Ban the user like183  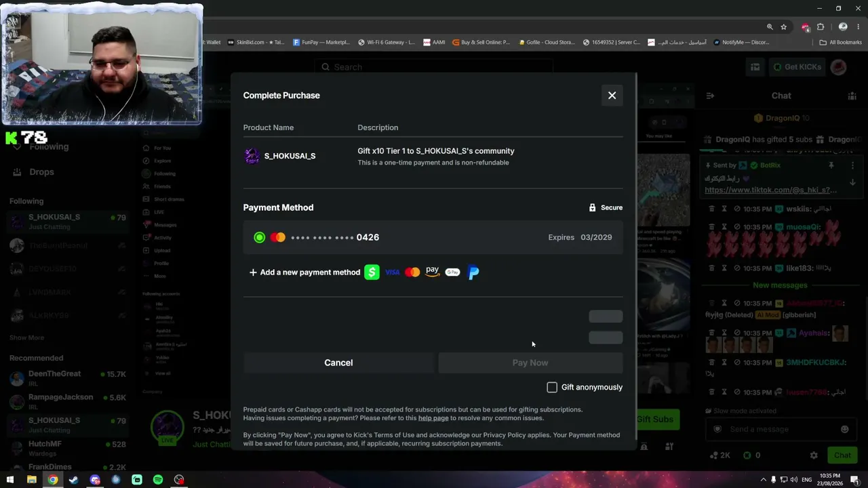[x=737, y=268]
